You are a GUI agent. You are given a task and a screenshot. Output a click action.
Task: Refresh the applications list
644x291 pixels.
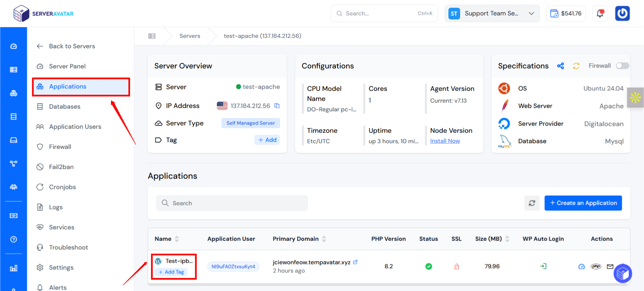click(x=532, y=203)
